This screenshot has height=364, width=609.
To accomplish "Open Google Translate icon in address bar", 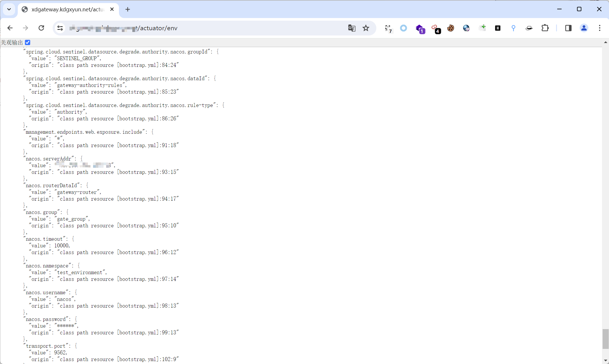I will pos(352,28).
